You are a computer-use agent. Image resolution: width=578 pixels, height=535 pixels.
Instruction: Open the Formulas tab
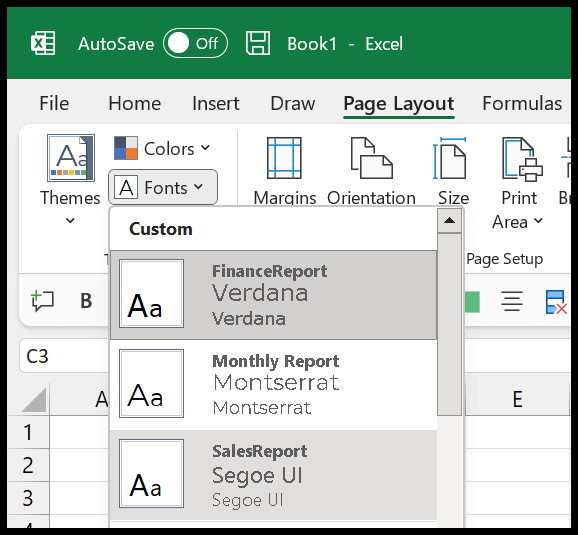coord(522,103)
